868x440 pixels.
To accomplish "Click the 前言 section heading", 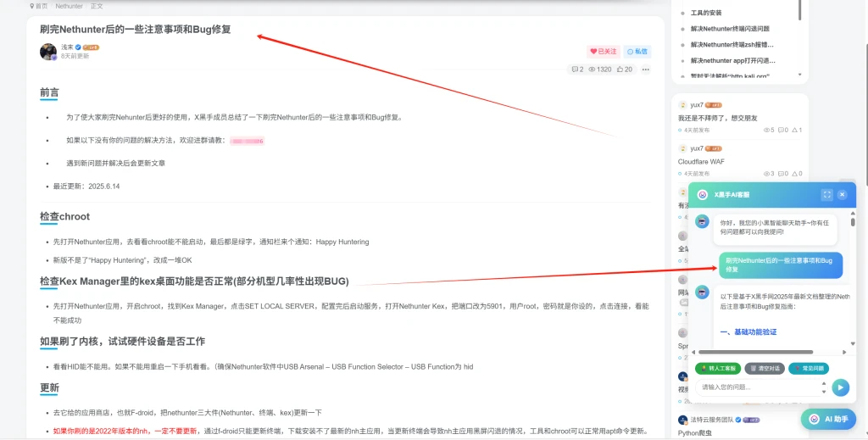I will (49, 92).
